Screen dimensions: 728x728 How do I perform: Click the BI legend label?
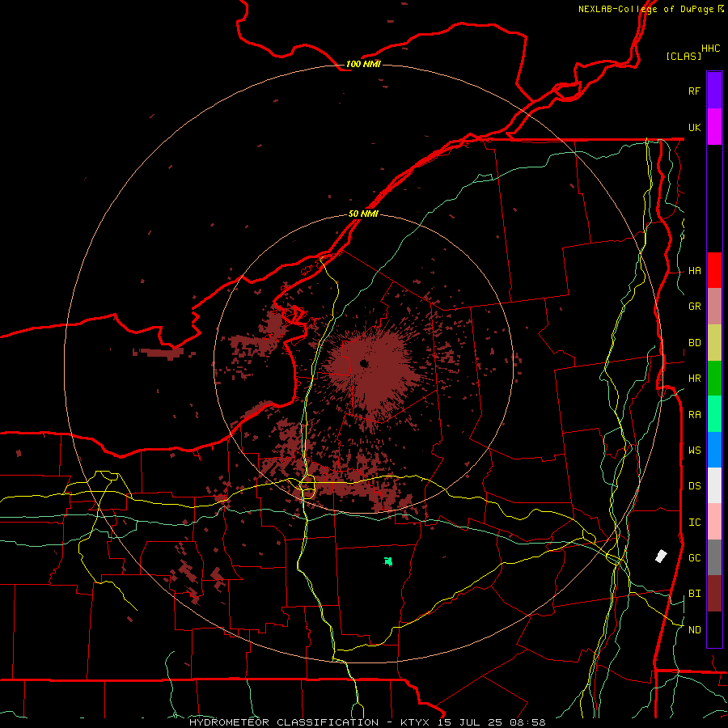pos(695,594)
